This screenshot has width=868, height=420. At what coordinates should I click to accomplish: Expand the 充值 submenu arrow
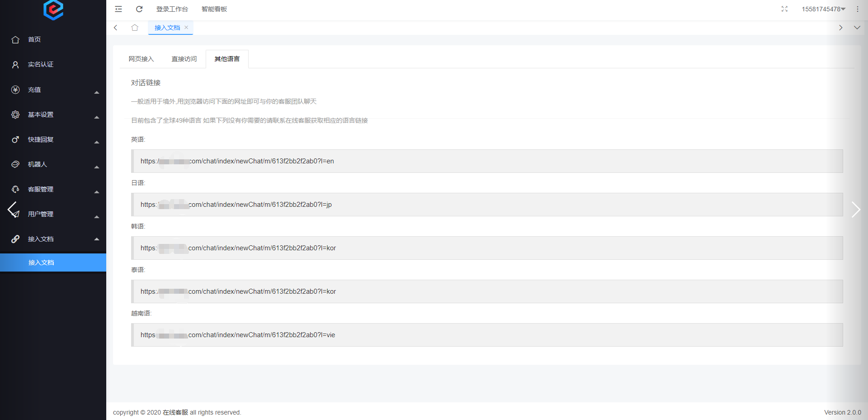click(97, 92)
